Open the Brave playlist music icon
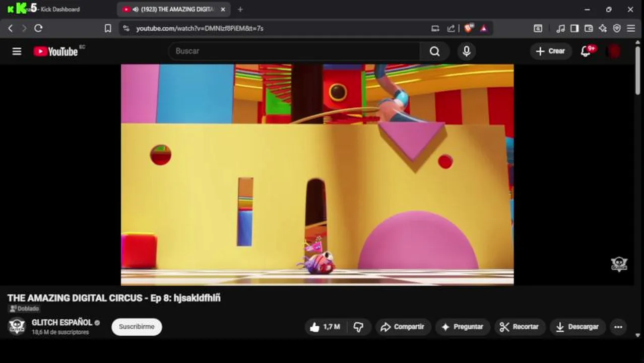This screenshot has width=644, height=363. click(x=560, y=28)
